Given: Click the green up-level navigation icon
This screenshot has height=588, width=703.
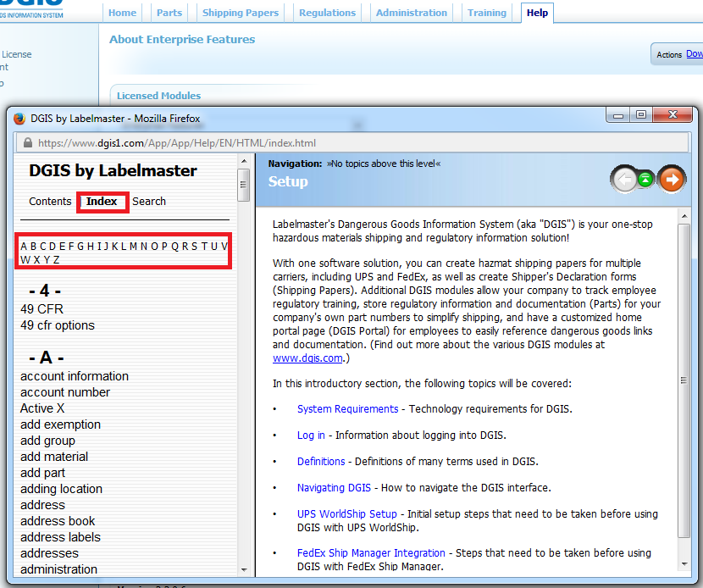Looking at the screenshot, I should [645, 179].
